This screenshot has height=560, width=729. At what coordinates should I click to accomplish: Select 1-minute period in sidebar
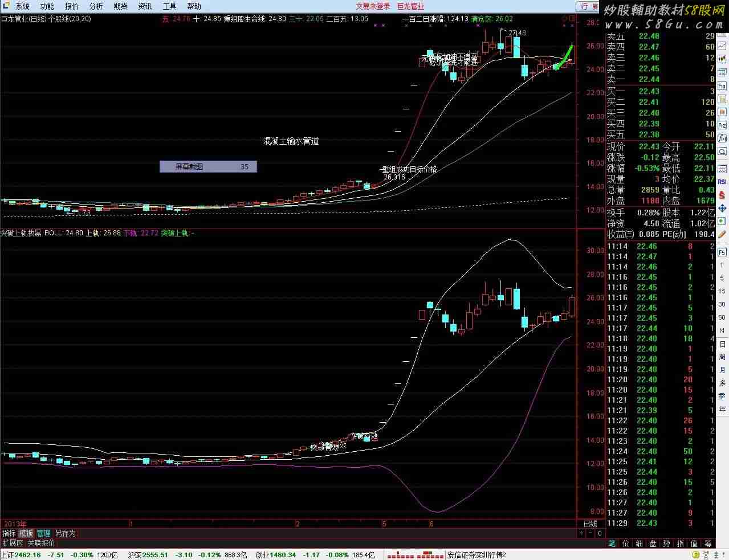coord(722,266)
